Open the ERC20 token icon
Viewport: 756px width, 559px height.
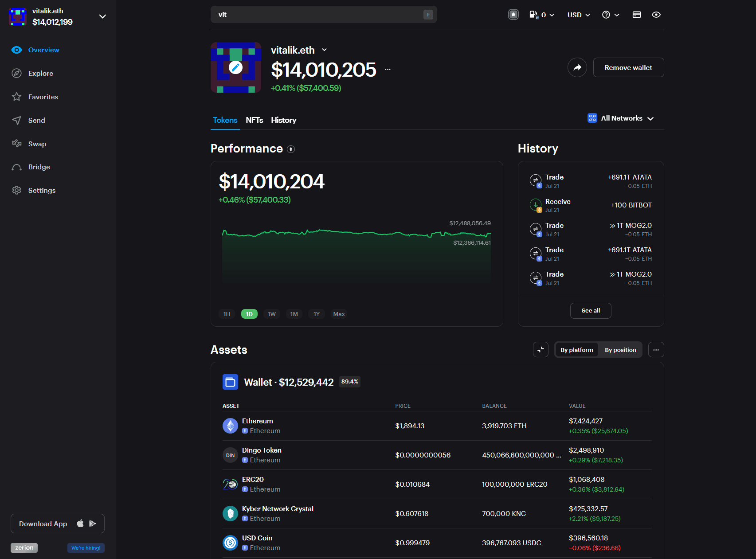[230, 485]
